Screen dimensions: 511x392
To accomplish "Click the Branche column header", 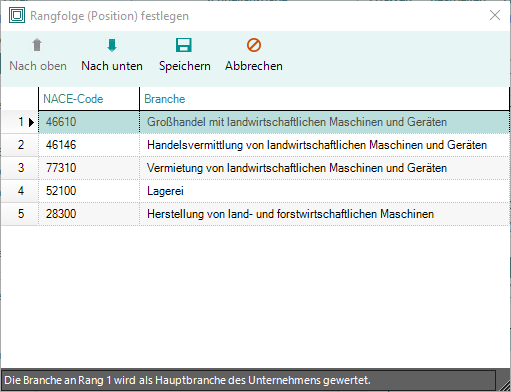I will [x=324, y=99].
